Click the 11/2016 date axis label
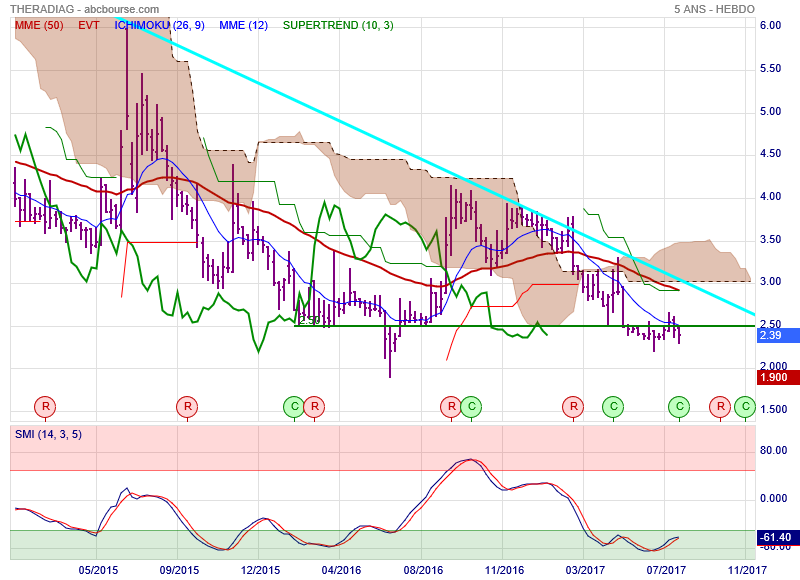This screenshot has width=800, height=580. pyautogui.click(x=504, y=569)
